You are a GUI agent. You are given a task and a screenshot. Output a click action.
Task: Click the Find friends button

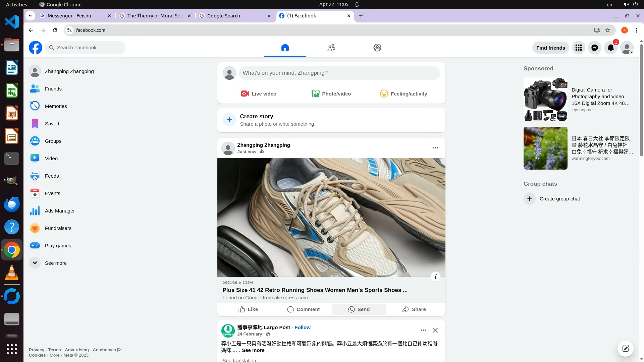pyautogui.click(x=550, y=48)
